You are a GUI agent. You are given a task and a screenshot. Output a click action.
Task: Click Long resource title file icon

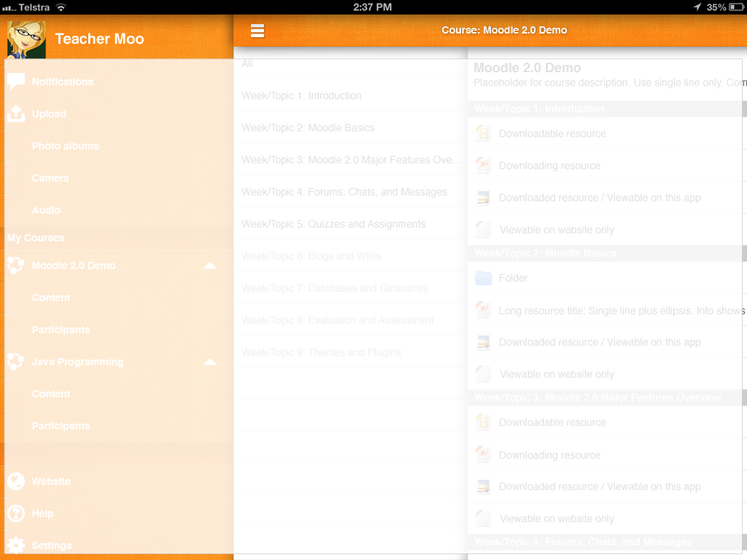(x=483, y=310)
